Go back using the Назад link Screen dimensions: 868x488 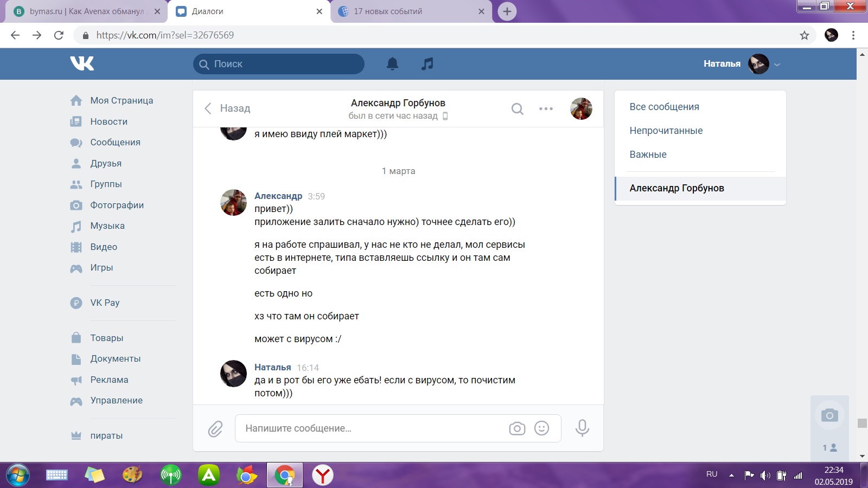(x=228, y=108)
